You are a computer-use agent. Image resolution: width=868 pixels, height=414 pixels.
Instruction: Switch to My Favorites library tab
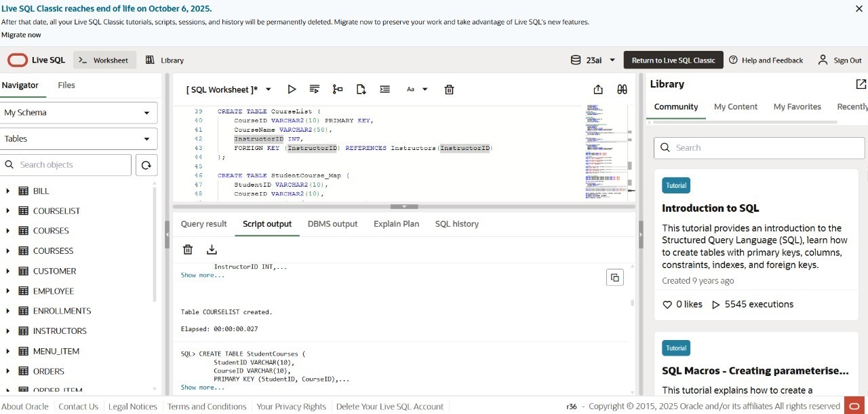tap(797, 107)
